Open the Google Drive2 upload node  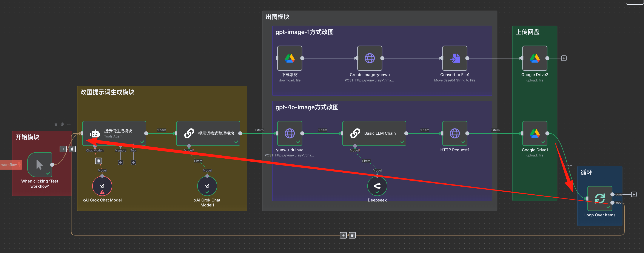click(535, 58)
